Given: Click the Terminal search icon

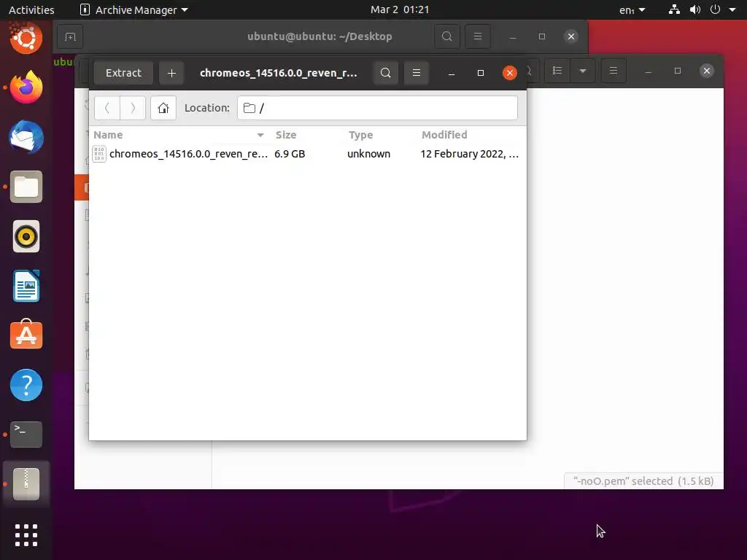Looking at the screenshot, I should [447, 36].
